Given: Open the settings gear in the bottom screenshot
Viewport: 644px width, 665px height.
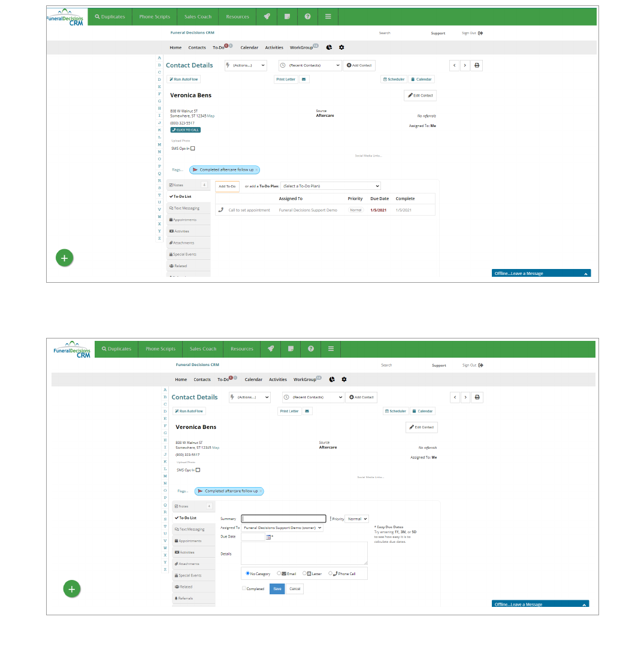Looking at the screenshot, I should click(x=344, y=379).
